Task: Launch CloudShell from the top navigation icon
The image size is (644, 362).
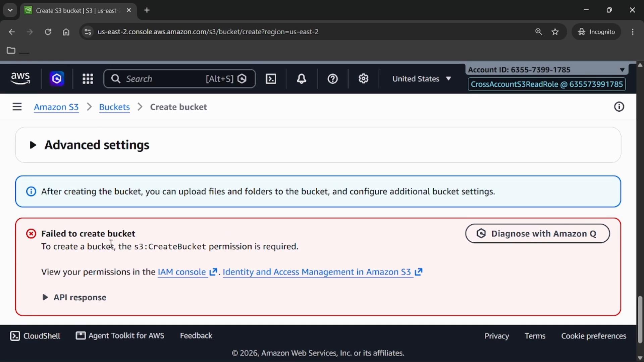Action: [x=271, y=79]
